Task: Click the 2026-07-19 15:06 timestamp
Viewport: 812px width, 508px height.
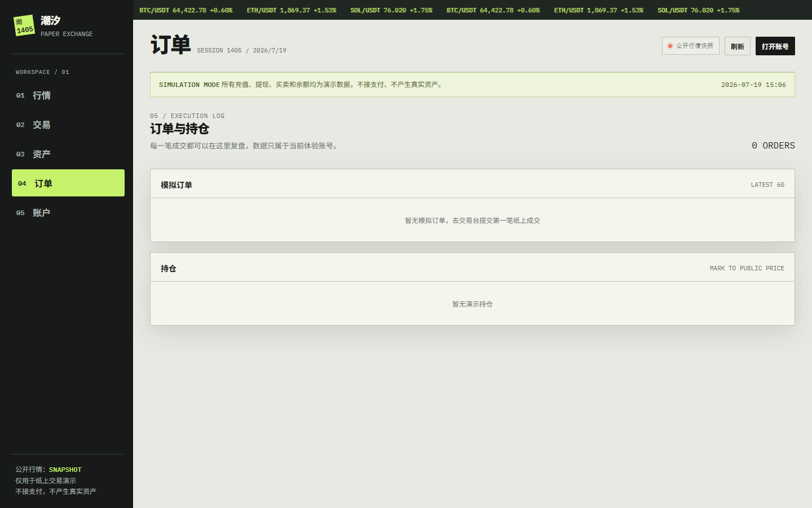Action: (753, 85)
